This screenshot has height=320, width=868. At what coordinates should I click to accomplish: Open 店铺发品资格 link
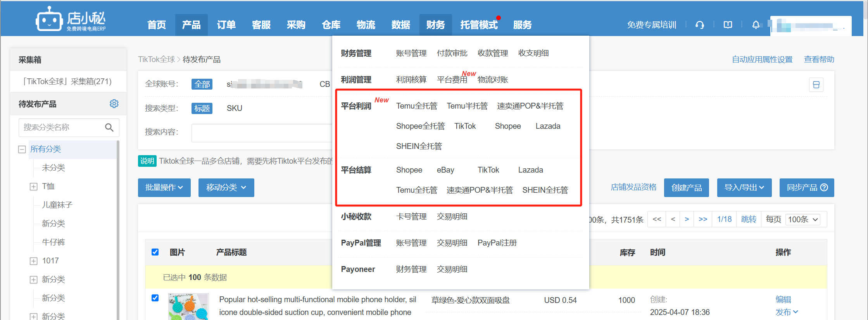click(x=634, y=187)
